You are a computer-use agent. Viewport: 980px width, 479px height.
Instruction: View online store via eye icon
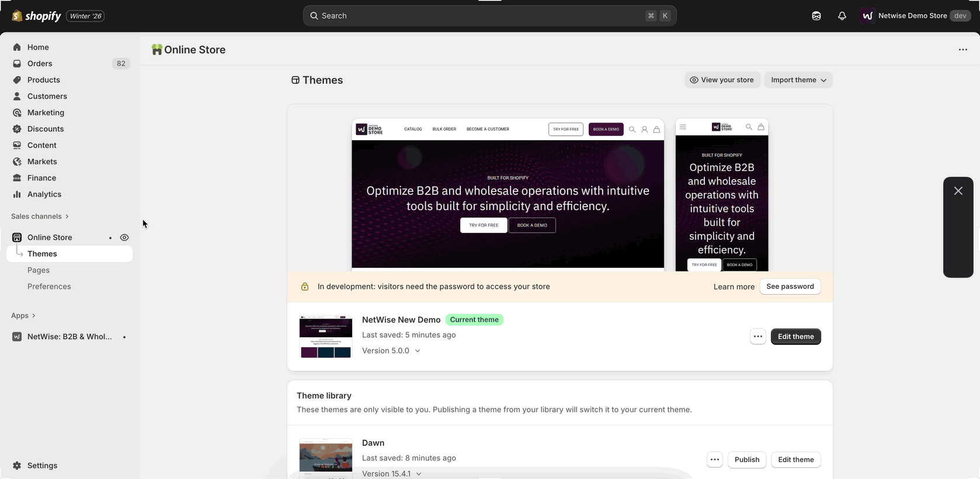click(x=124, y=237)
